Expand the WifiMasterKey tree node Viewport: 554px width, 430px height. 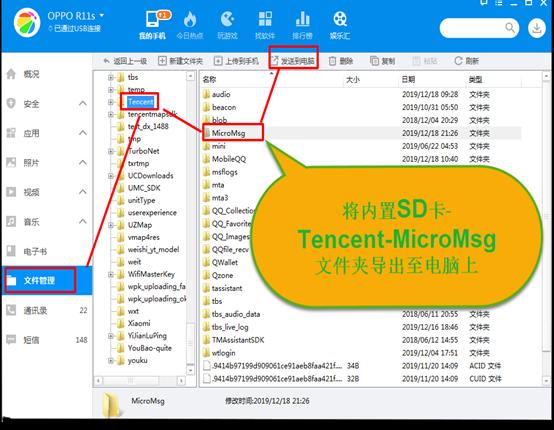click(x=111, y=274)
